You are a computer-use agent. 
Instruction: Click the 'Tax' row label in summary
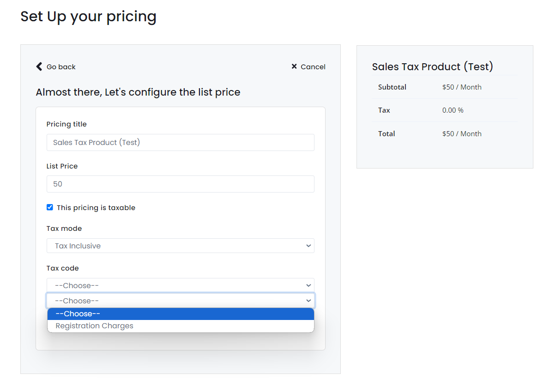tap(384, 110)
